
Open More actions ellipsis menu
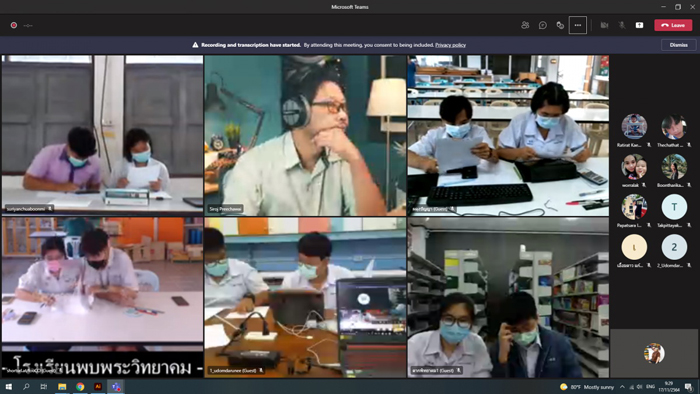click(578, 25)
